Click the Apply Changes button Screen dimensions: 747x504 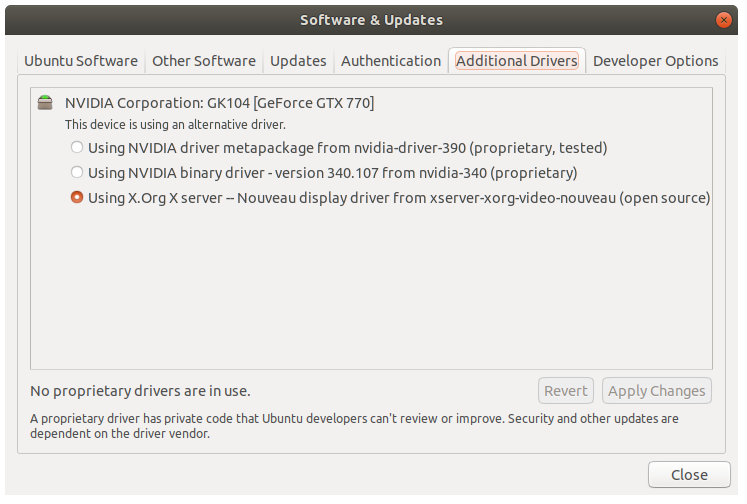pos(656,391)
